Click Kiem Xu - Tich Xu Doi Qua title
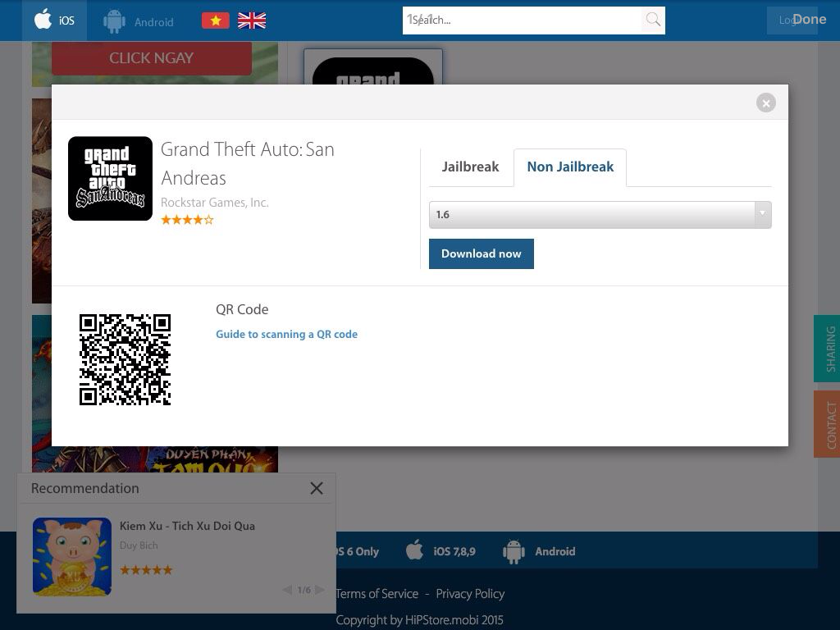The width and height of the screenshot is (840, 630). [x=187, y=526]
